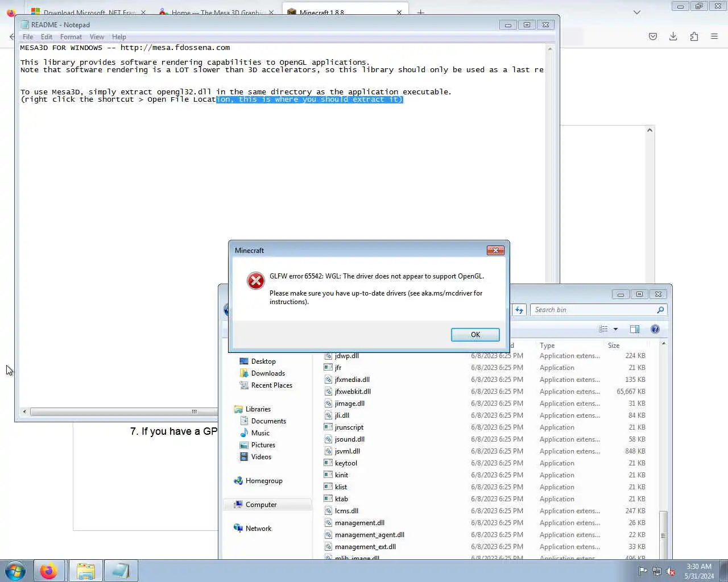Select the kinit application file
Image resolution: width=728 pixels, height=582 pixels.
(x=341, y=475)
